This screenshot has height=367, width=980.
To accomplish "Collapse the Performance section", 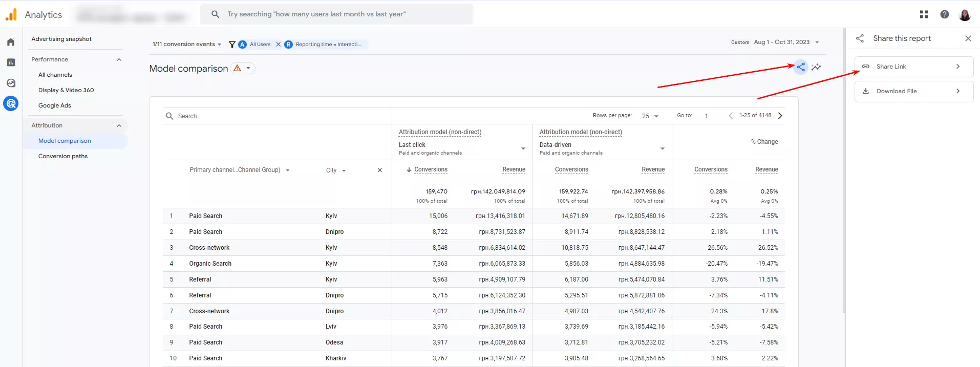I will (119, 59).
